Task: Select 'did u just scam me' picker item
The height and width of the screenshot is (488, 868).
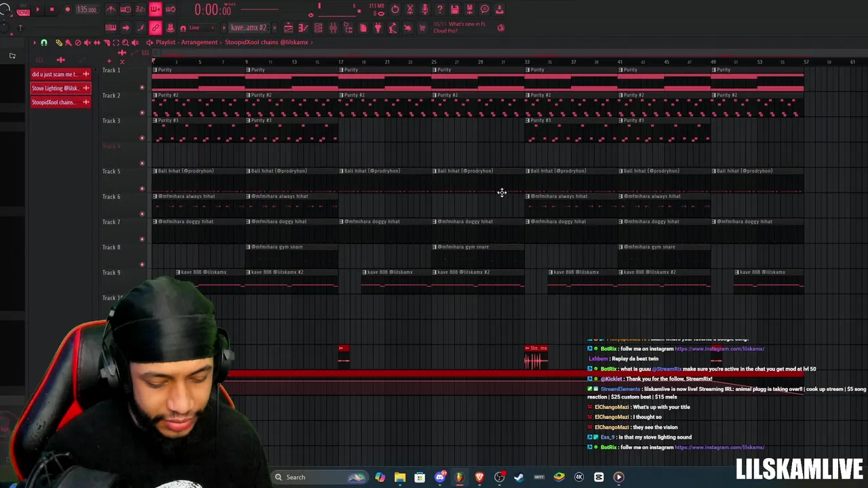Action: (x=60, y=74)
